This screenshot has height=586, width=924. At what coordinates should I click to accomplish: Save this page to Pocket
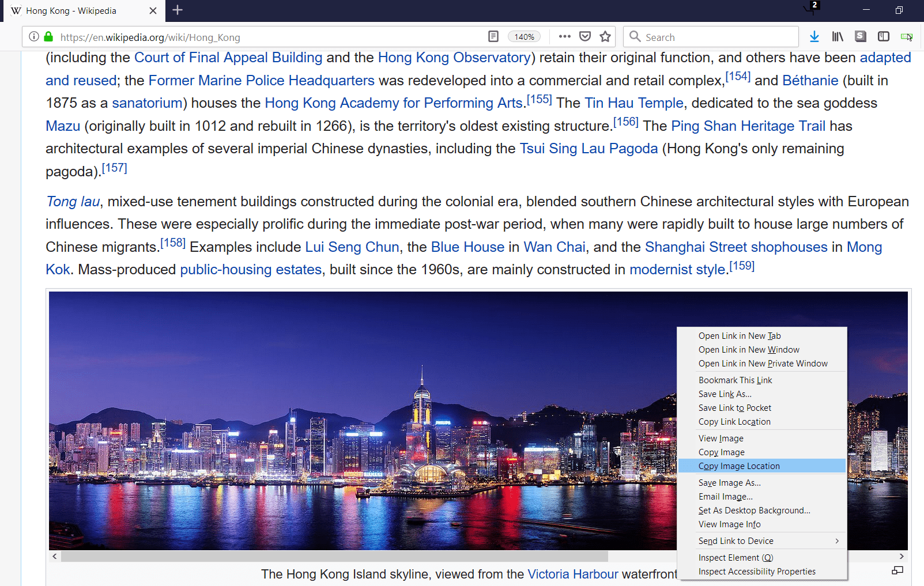(585, 36)
